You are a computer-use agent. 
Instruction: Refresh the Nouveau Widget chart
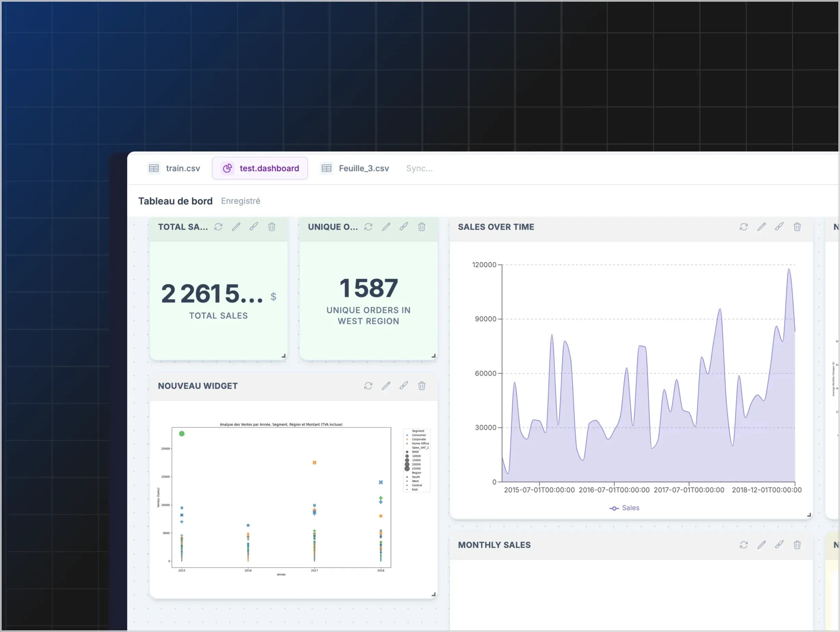[368, 386]
